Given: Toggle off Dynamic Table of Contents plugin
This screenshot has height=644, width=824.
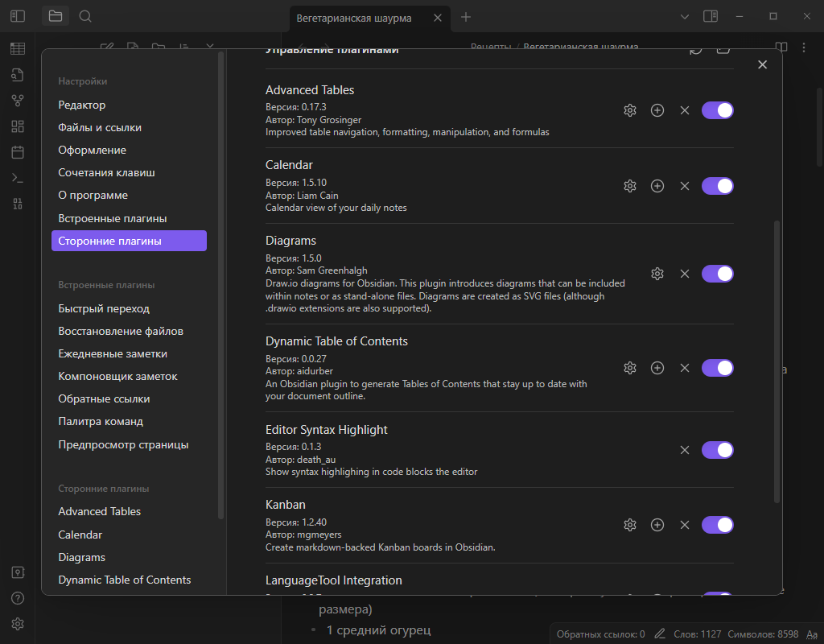Looking at the screenshot, I should [717, 368].
